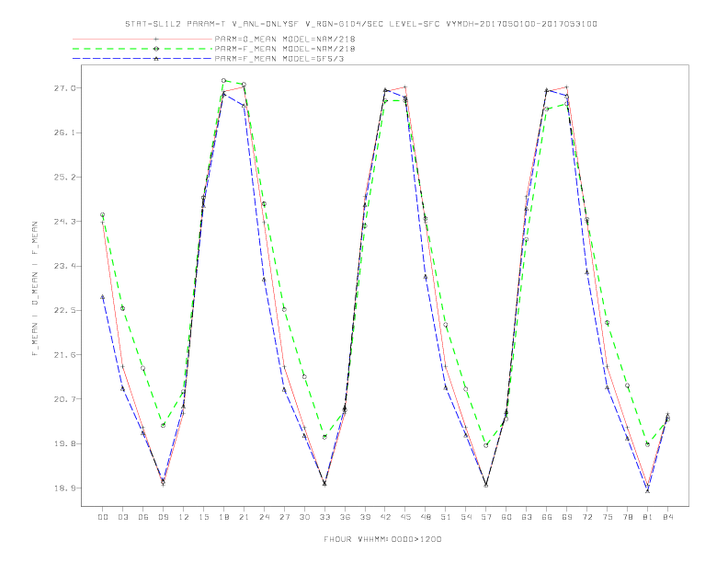Click the x-axis tick label 12
Viewport: 728px width, 563px height.
(184, 517)
